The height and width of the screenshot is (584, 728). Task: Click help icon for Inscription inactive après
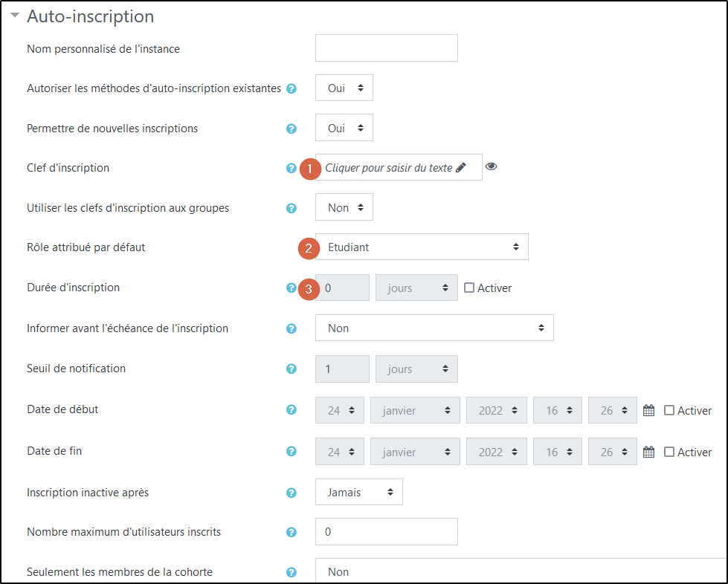pos(291,492)
